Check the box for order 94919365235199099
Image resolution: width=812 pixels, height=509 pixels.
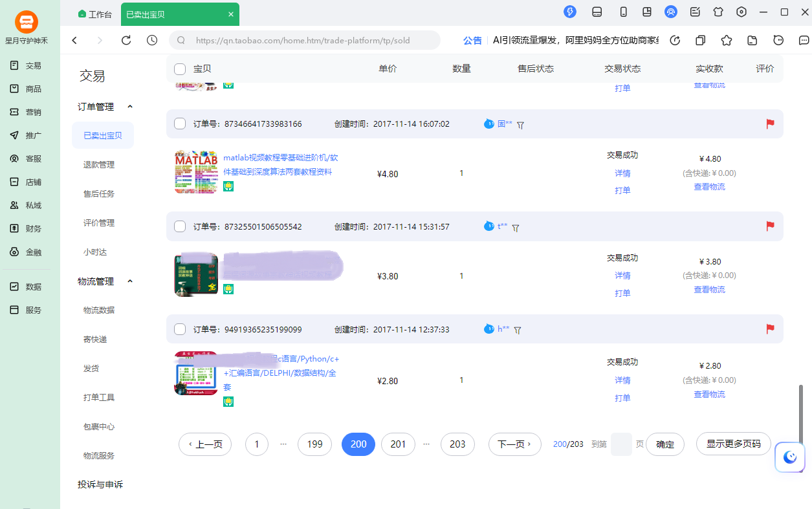180,329
